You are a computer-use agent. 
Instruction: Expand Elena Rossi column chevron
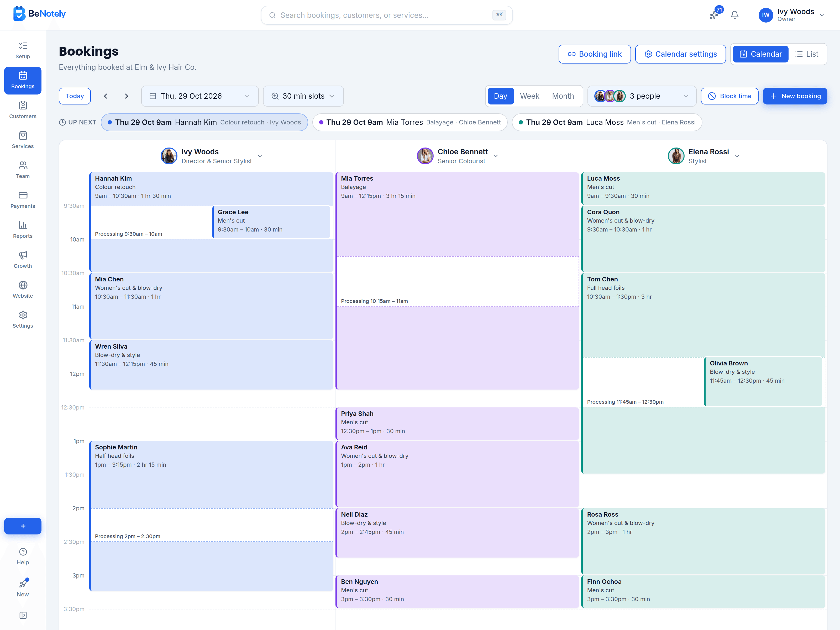(737, 156)
